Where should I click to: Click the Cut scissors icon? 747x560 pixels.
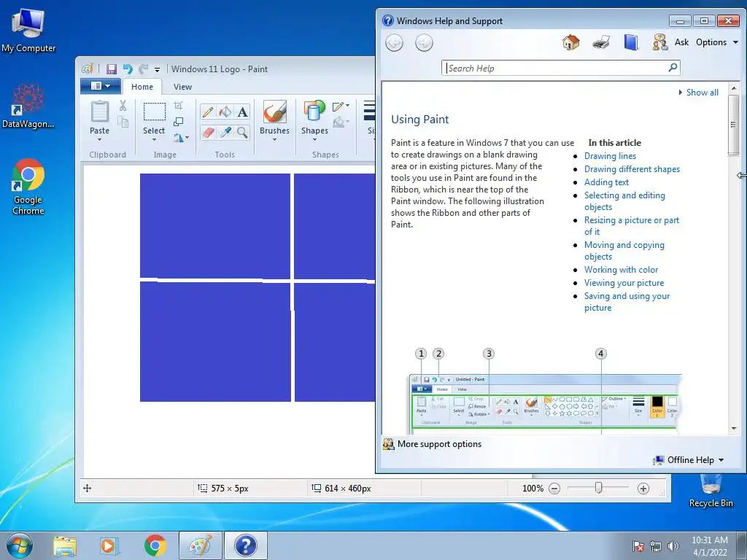tap(123, 106)
